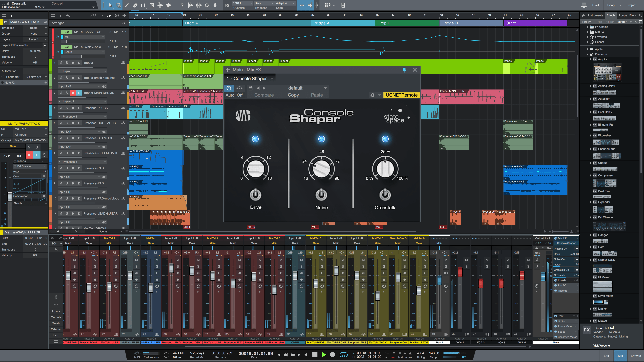644x362 pixels.
Task: Click the Paste button in Mix FX
Action: point(317,95)
